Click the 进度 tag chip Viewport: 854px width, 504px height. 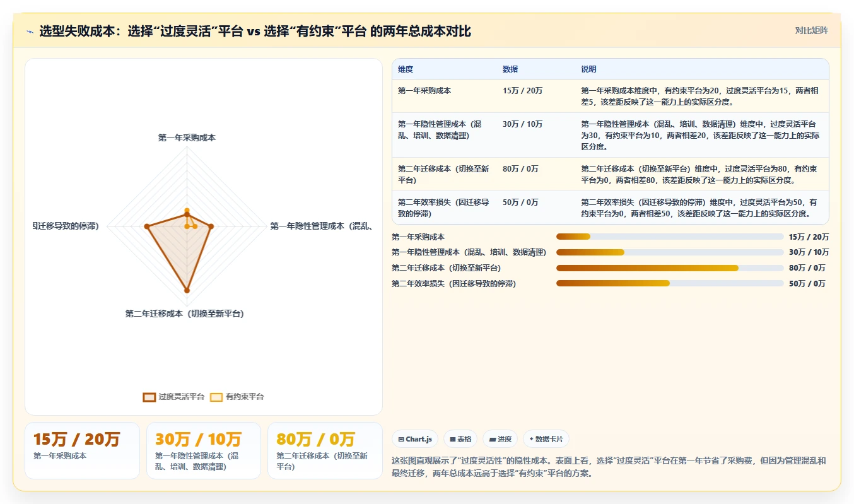pyautogui.click(x=500, y=439)
